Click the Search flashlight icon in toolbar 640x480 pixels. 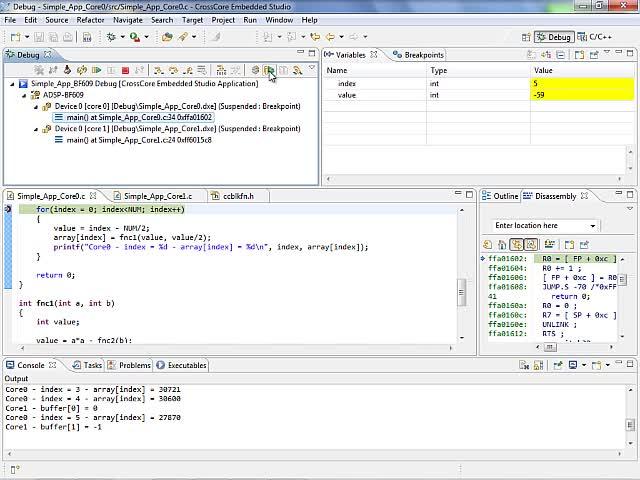(182, 37)
